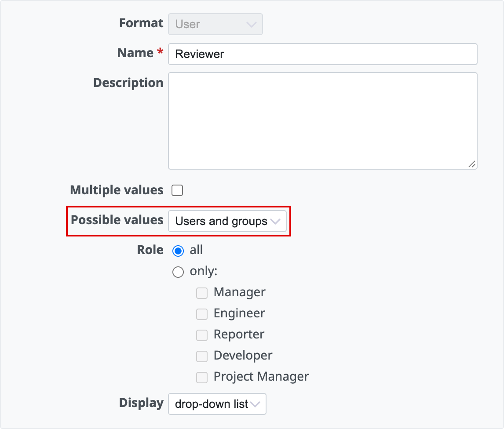Screen dimensions: 504x429
Task: Click the Manager label text
Action: point(239,292)
